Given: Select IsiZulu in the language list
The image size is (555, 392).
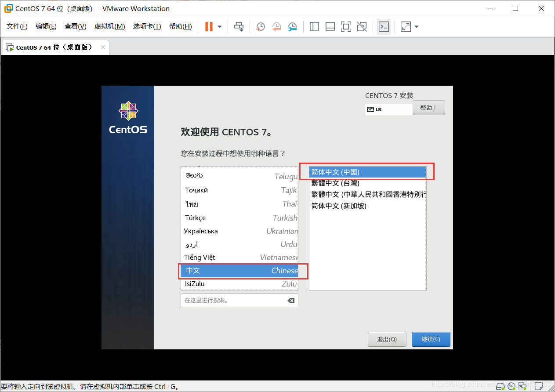Looking at the screenshot, I should pyautogui.click(x=239, y=284).
